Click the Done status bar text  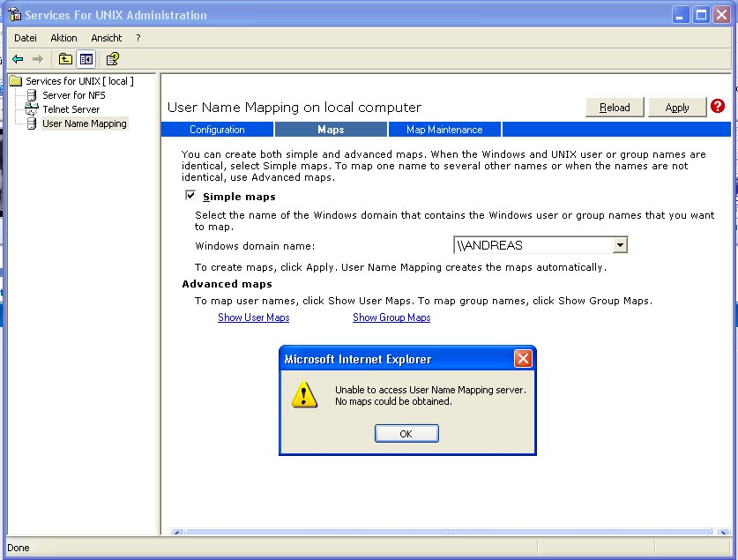point(19,548)
